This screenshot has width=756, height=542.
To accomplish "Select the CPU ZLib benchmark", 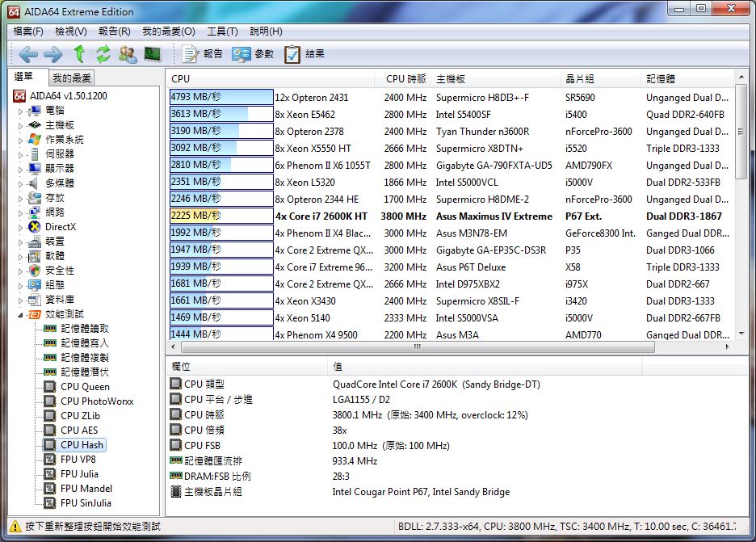I will pos(80,416).
